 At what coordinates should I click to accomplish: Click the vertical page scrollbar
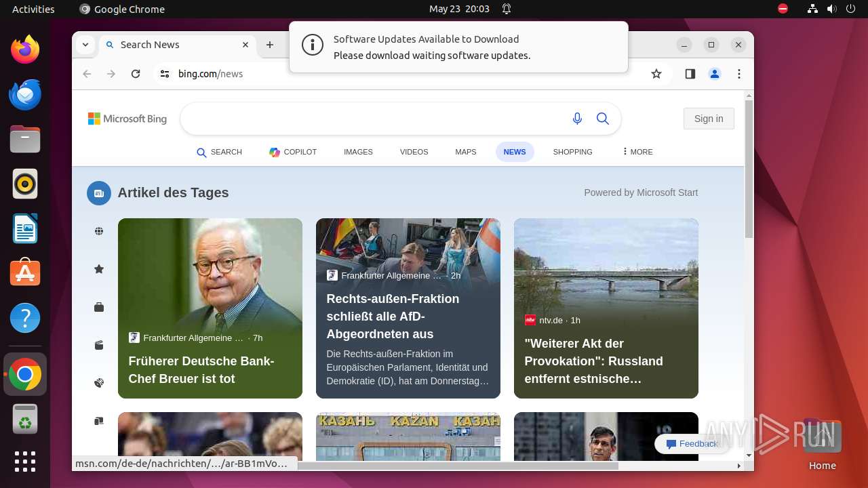point(749,169)
